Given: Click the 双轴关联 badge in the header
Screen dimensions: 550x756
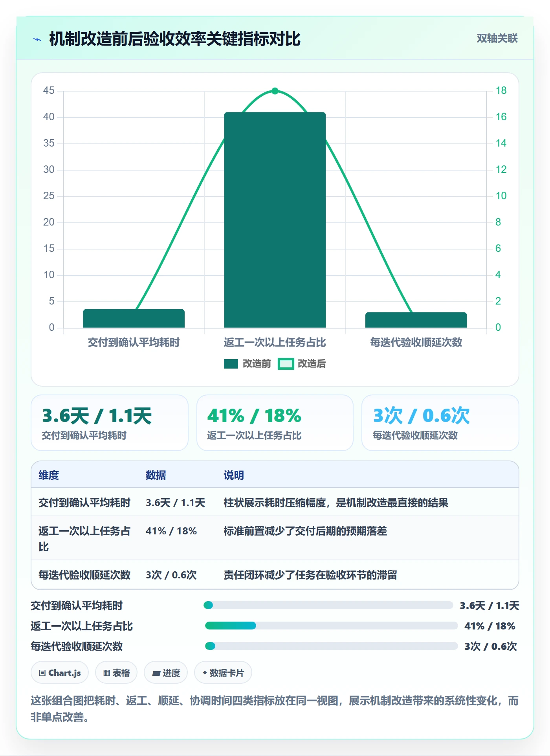Looking at the screenshot, I should point(497,39).
